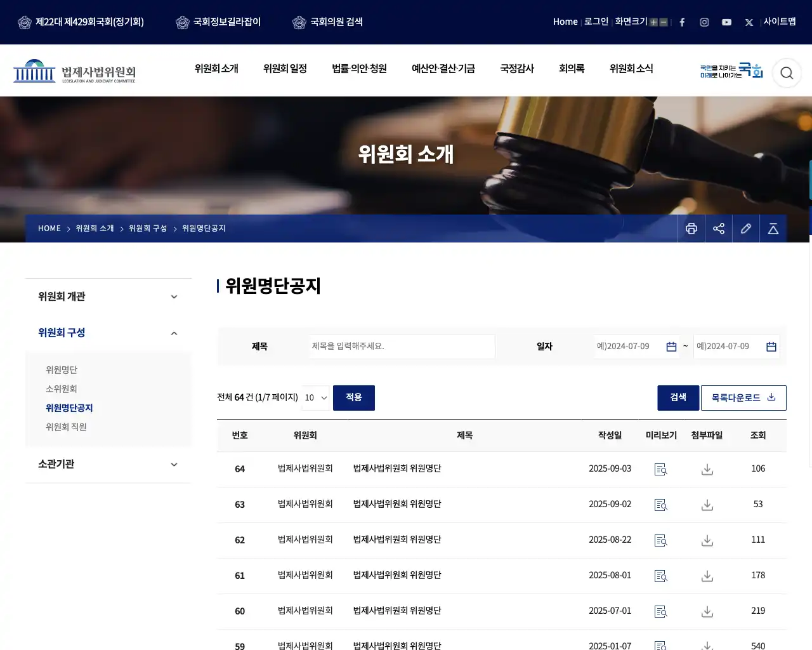Open the rows-per-page dropdown showing 10

316,398
